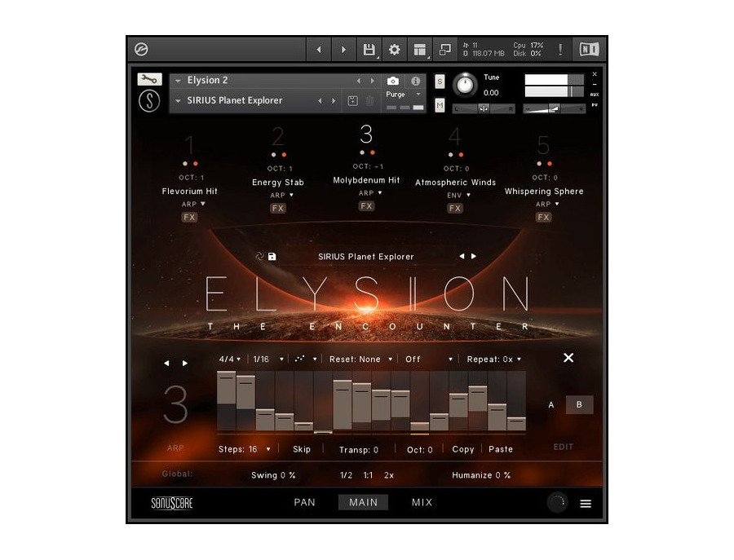Viewport: 734px width, 560px height.
Task: Open the arp direction pattern dropdown
Action: pyautogui.click(x=306, y=359)
